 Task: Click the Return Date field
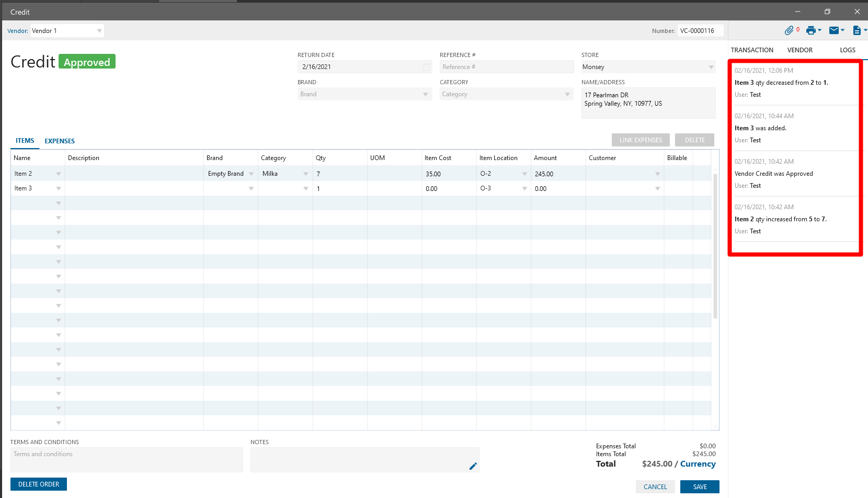364,67
